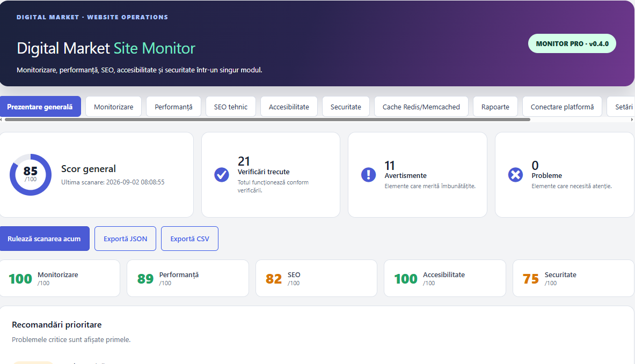Click the tab scrollbar right arrow
Image resolution: width=635 pixels, height=364 pixels.
coord(632,120)
